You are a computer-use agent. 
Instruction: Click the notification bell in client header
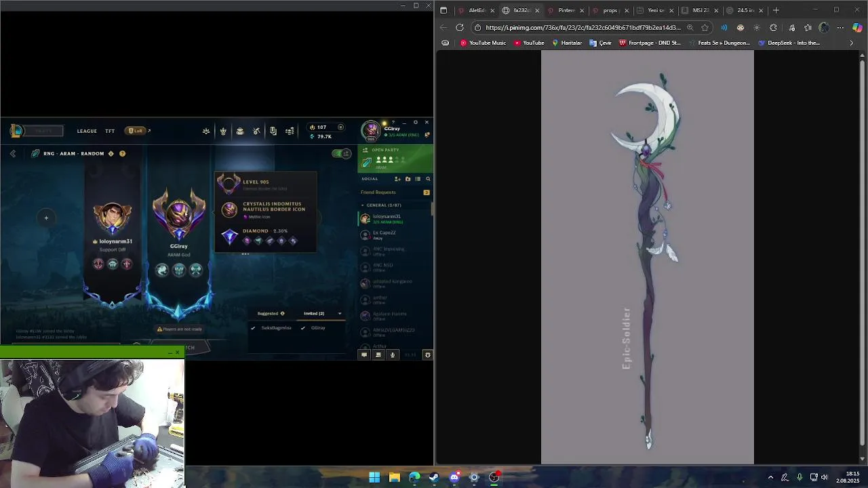tap(427, 135)
